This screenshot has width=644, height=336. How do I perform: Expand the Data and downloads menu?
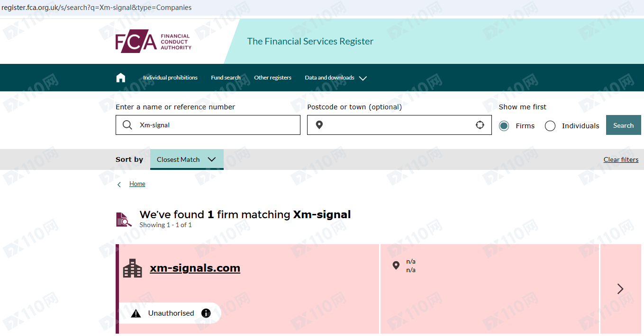coord(336,78)
